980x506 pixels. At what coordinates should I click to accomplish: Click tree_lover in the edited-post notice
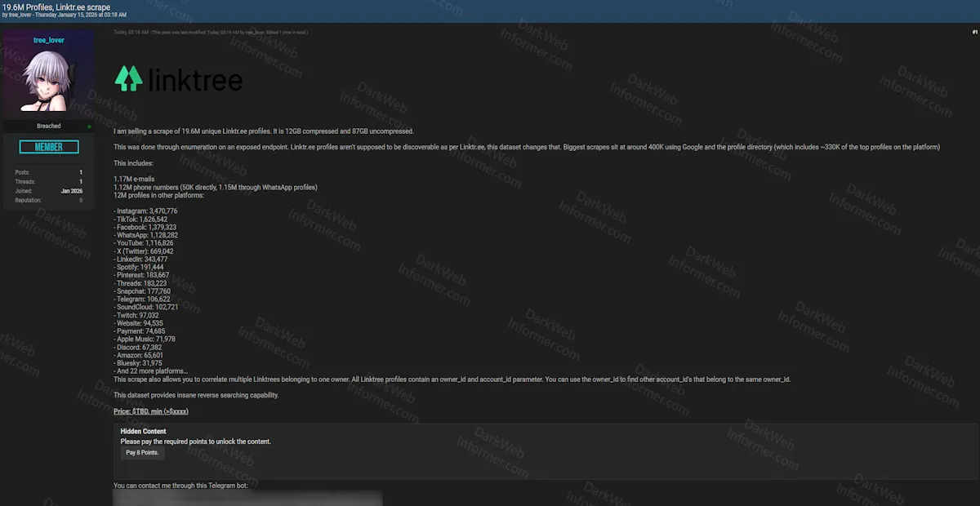pos(251,33)
